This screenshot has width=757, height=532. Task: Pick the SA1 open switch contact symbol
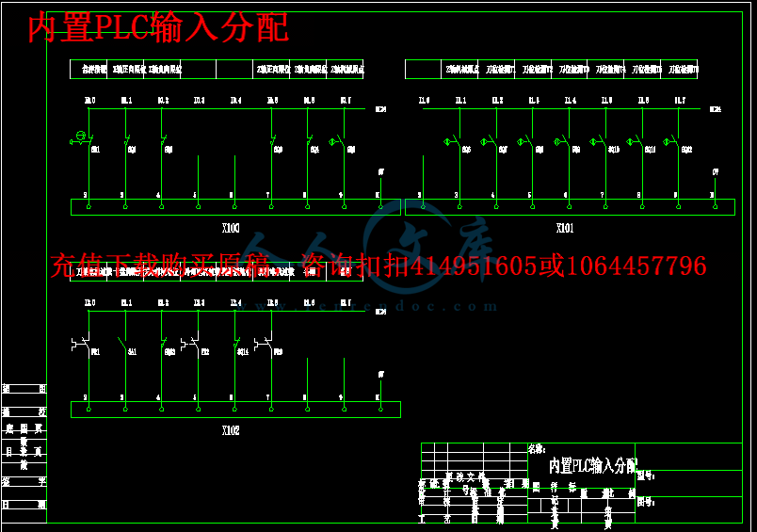pyautogui.click(x=124, y=344)
